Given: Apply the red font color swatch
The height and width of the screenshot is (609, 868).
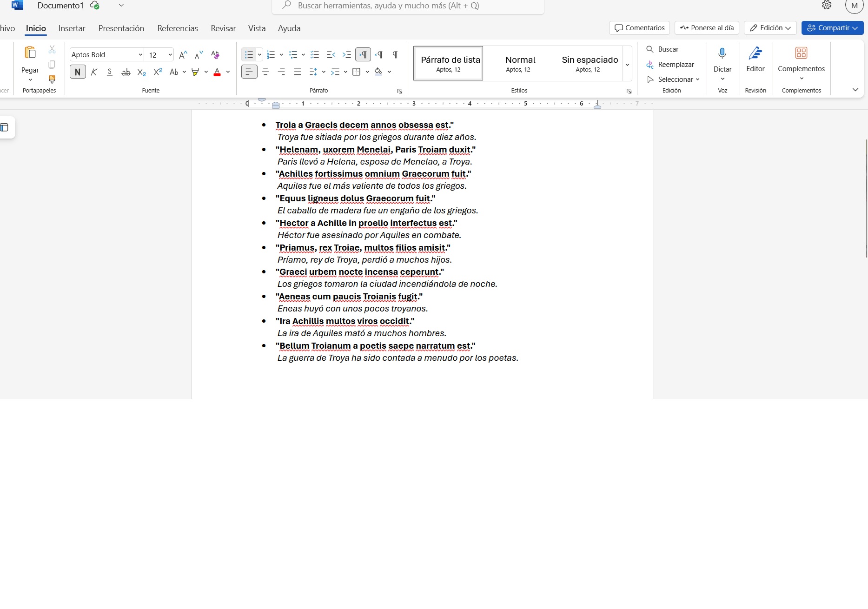Looking at the screenshot, I should (217, 72).
